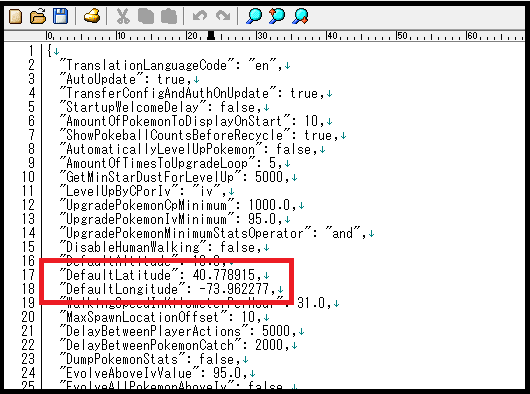Click the "DefaultLatitude" key name

click(119, 275)
